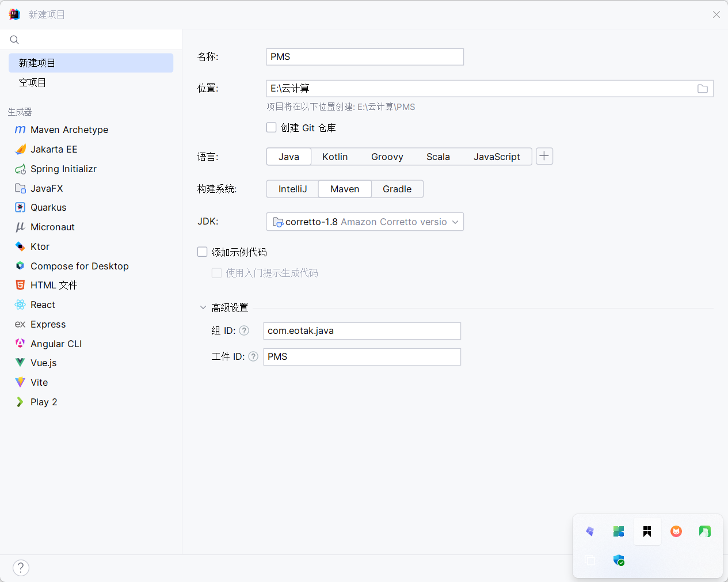Select the Angular CLI generator icon
Screen dimensions: 728x582
20,344
